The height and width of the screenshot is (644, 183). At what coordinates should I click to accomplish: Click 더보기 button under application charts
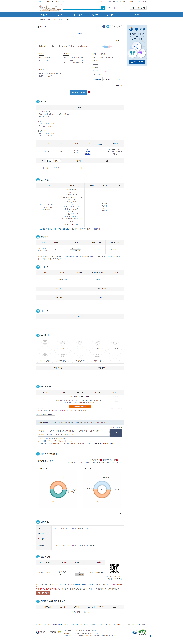(121, 514)
